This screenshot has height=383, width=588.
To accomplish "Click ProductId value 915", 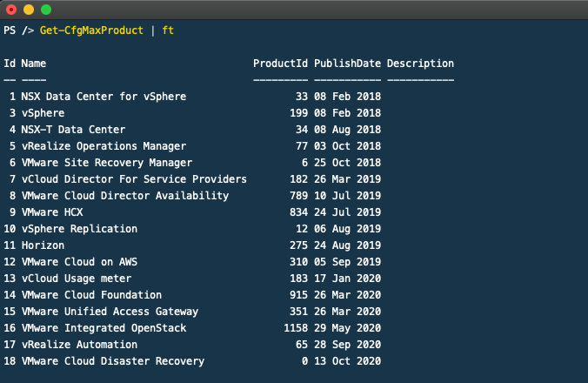I will pyautogui.click(x=299, y=295).
